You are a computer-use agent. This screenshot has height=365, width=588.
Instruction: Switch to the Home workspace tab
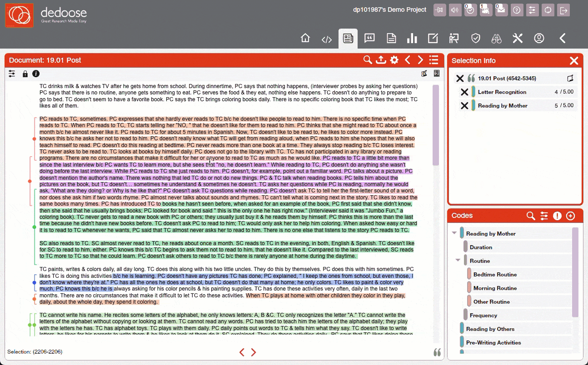(305, 39)
